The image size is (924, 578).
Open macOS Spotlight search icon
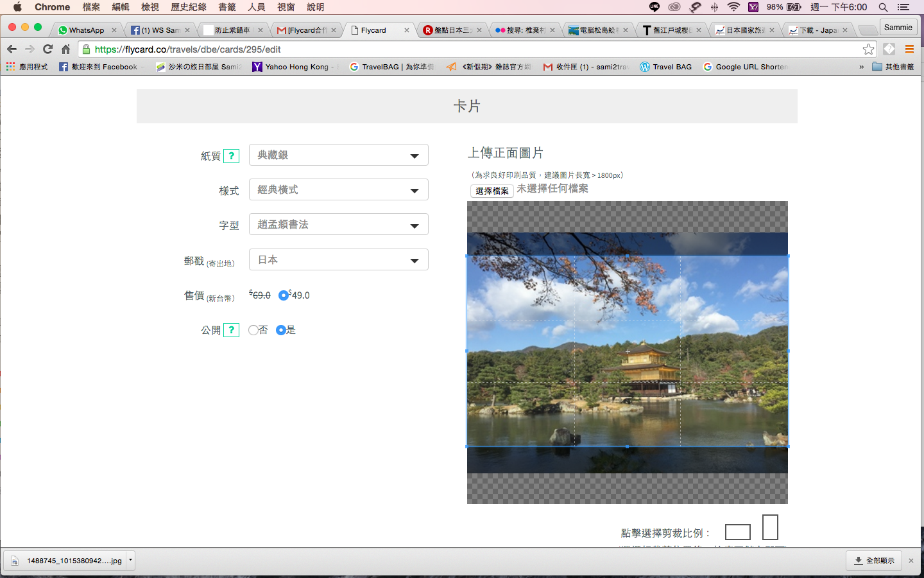tap(883, 7)
